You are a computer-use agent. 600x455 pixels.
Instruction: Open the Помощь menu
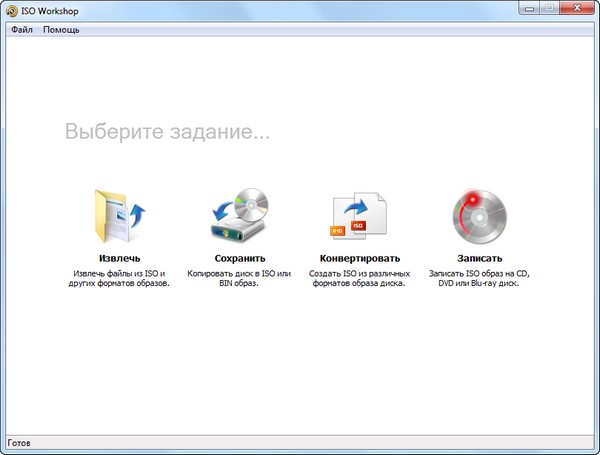pos(61,30)
